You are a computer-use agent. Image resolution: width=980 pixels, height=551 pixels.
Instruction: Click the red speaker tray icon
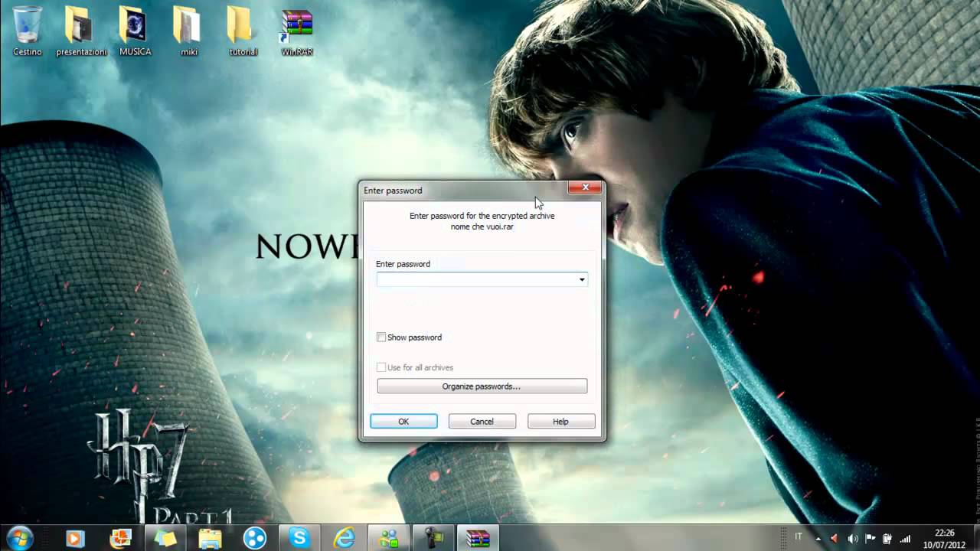[x=835, y=538]
